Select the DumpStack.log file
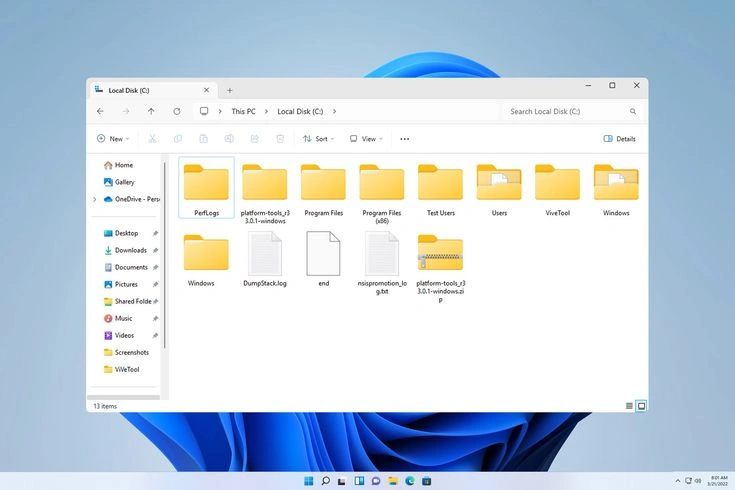Screen dimensions: 735x490 pos(265,259)
